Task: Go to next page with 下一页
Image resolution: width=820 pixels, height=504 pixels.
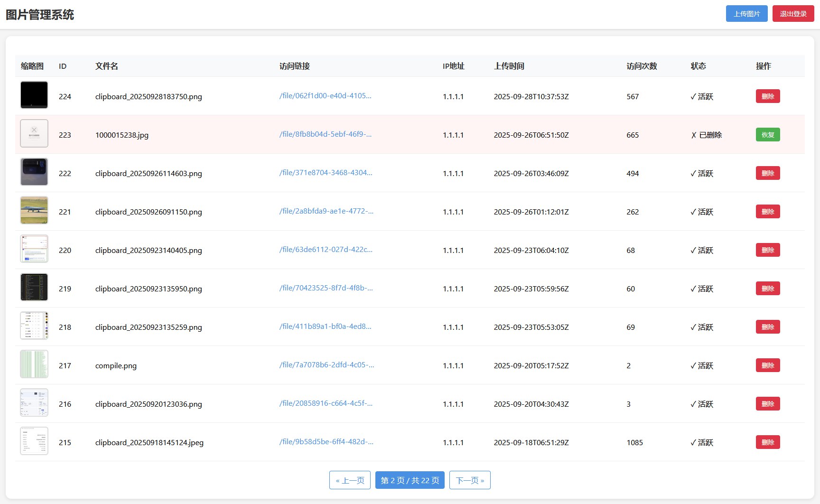Action: 470,480
